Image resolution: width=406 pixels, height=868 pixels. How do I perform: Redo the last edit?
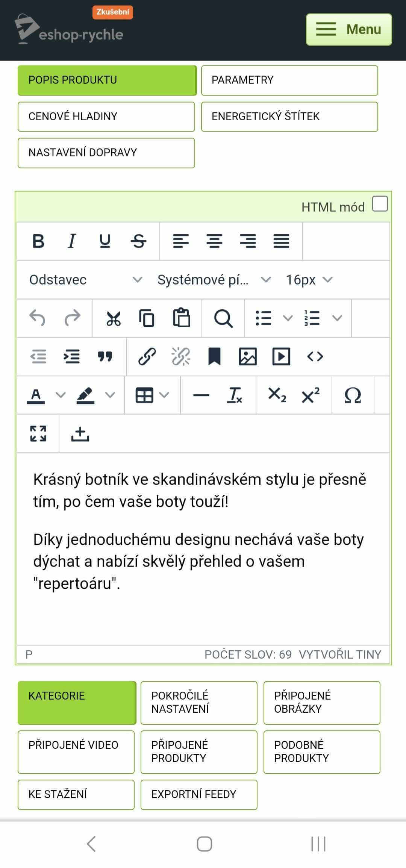(x=72, y=318)
